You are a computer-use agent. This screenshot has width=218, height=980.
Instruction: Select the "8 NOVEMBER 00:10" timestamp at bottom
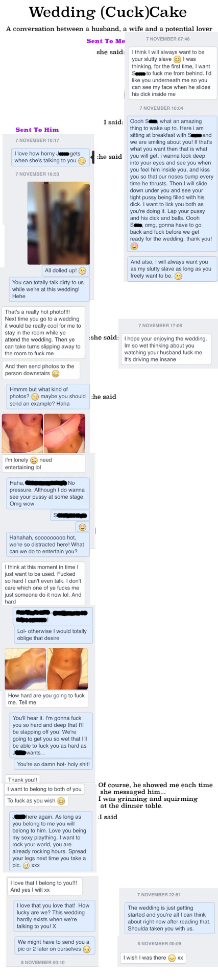[x=43, y=962]
